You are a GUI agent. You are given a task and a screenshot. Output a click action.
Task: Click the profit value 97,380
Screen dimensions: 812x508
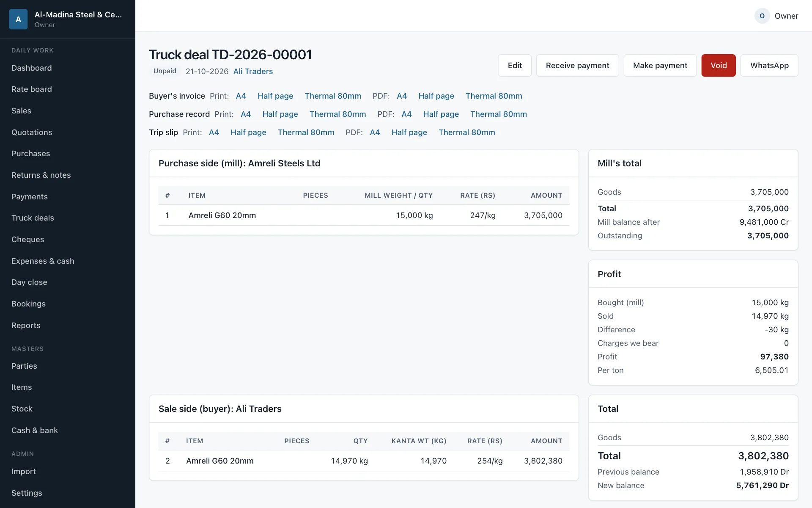(774, 357)
